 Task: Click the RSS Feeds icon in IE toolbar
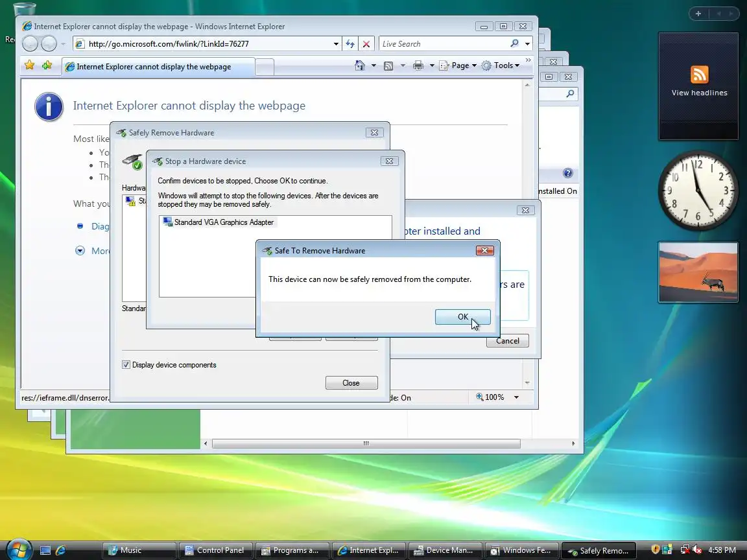point(389,65)
